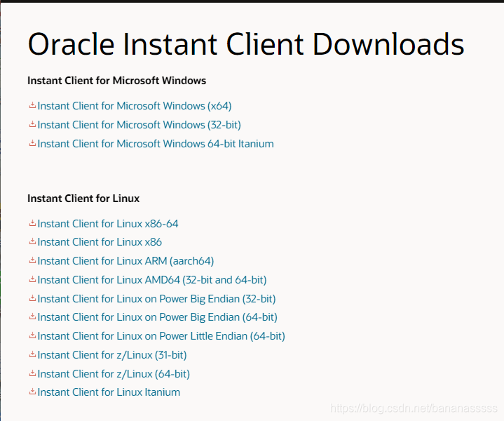The height and width of the screenshot is (421, 504).
Task: Open Linux on Power Little Endian (64-bit) link
Action: click(x=161, y=336)
